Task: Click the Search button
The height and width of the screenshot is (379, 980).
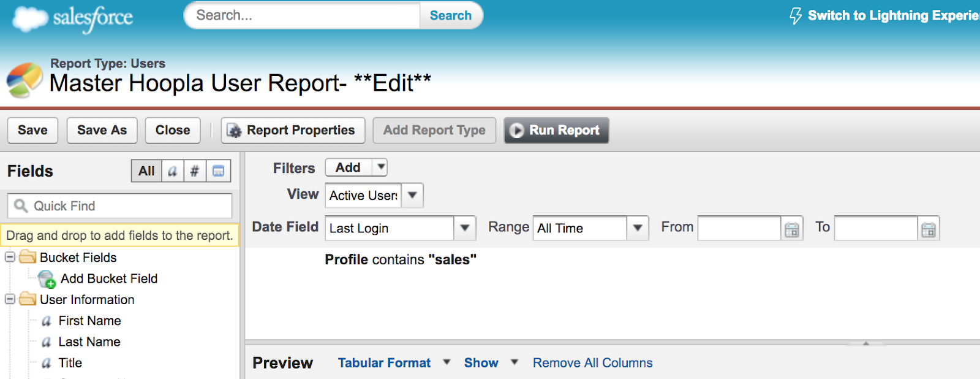Action: tap(451, 15)
